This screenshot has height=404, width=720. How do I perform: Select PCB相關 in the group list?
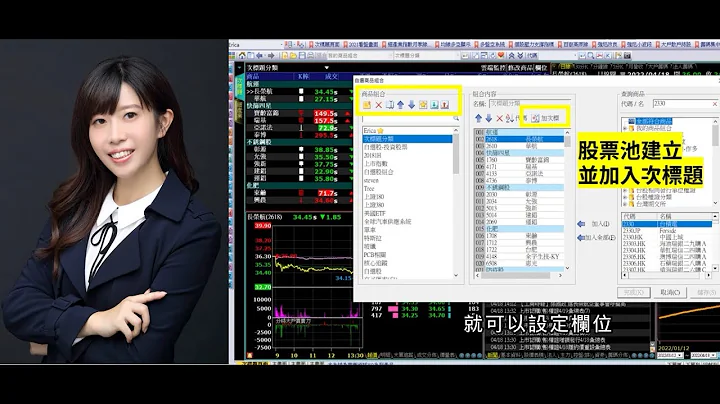click(407, 255)
